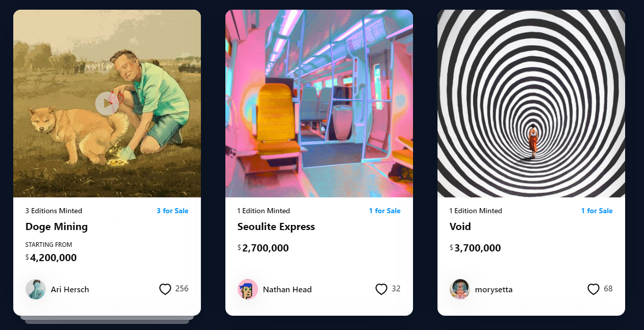Click '1 for Sale' on the Void card
Viewport: 644px width, 330px height.
(x=597, y=211)
